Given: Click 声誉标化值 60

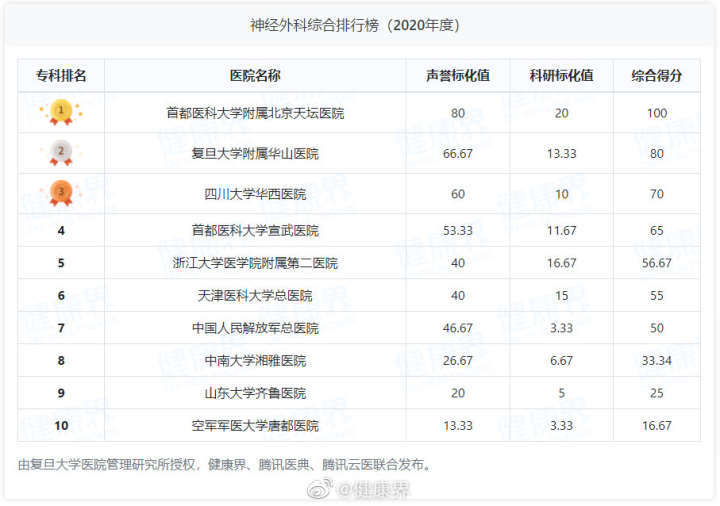Looking at the screenshot, I should point(458,194).
